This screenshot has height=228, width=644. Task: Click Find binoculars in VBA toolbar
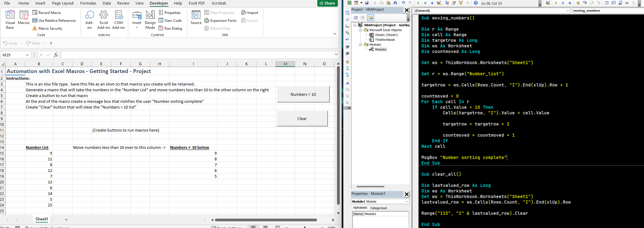click(x=395, y=3)
